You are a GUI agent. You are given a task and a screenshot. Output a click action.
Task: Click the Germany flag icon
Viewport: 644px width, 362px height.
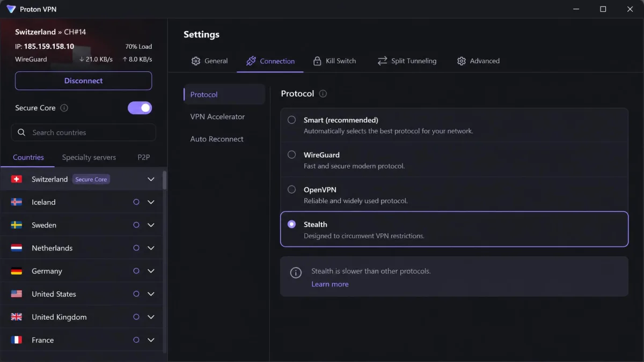[x=17, y=271]
